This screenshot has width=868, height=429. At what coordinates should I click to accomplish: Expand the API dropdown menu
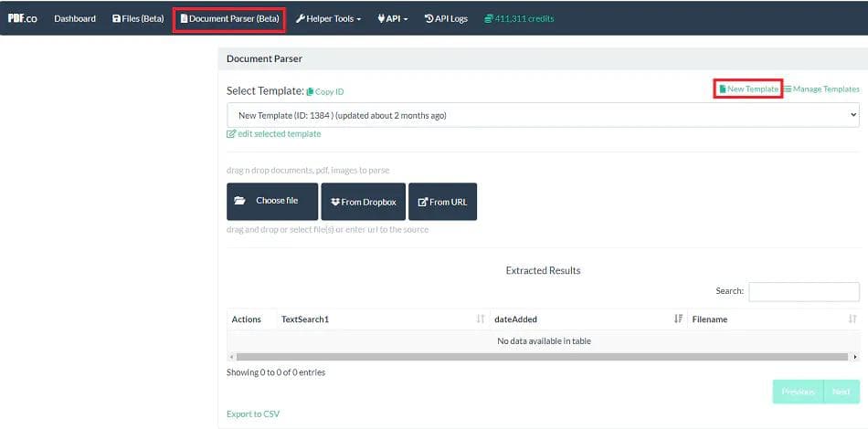click(x=393, y=18)
